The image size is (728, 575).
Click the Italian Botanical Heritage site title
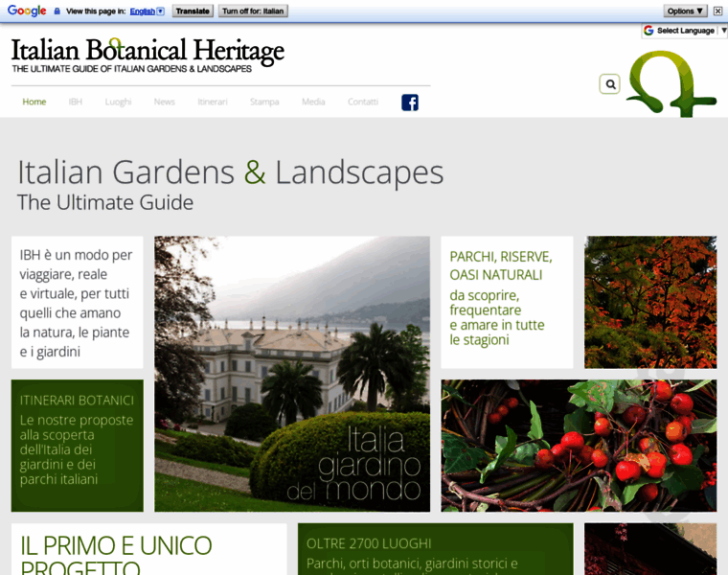[x=148, y=52]
